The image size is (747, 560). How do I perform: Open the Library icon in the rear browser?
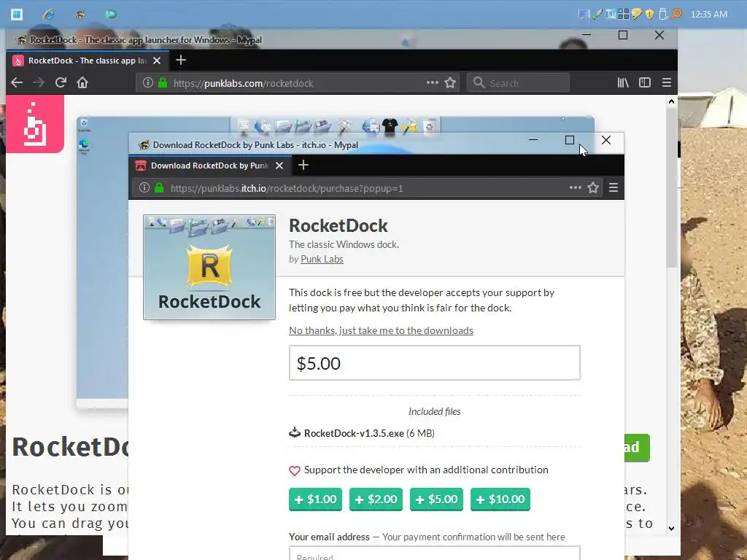point(623,83)
